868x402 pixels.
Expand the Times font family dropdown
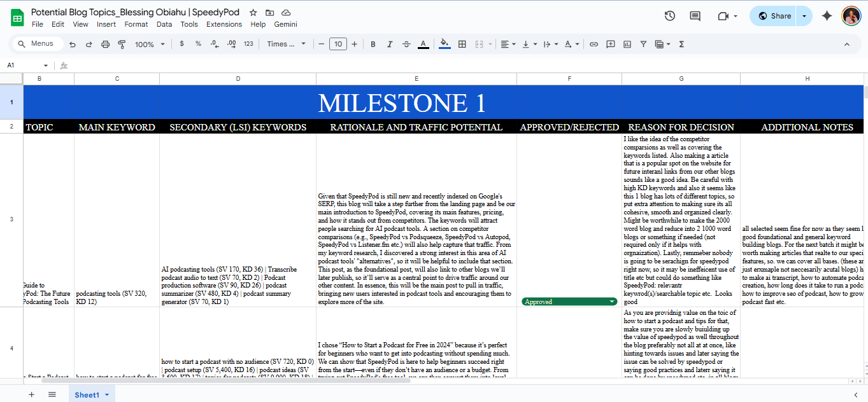tap(286, 44)
